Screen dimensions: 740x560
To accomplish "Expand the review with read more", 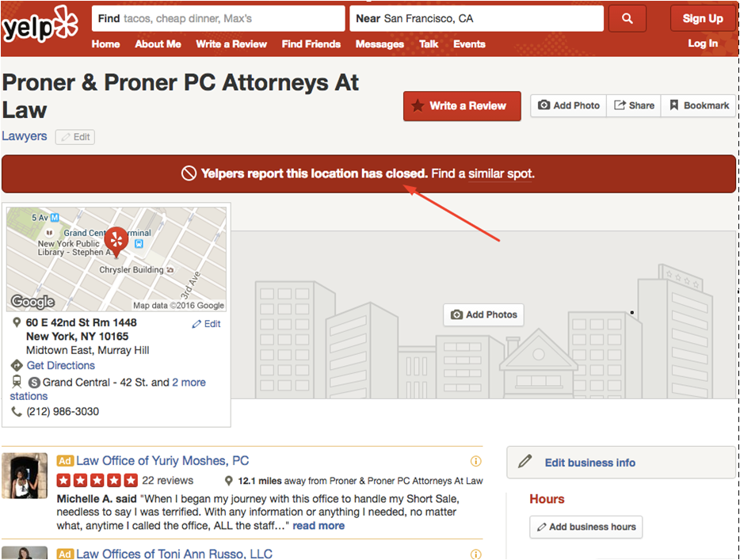I will click(319, 526).
